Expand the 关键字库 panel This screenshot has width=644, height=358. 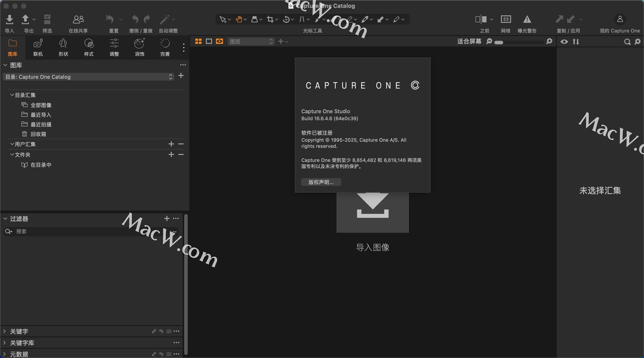tap(4, 343)
